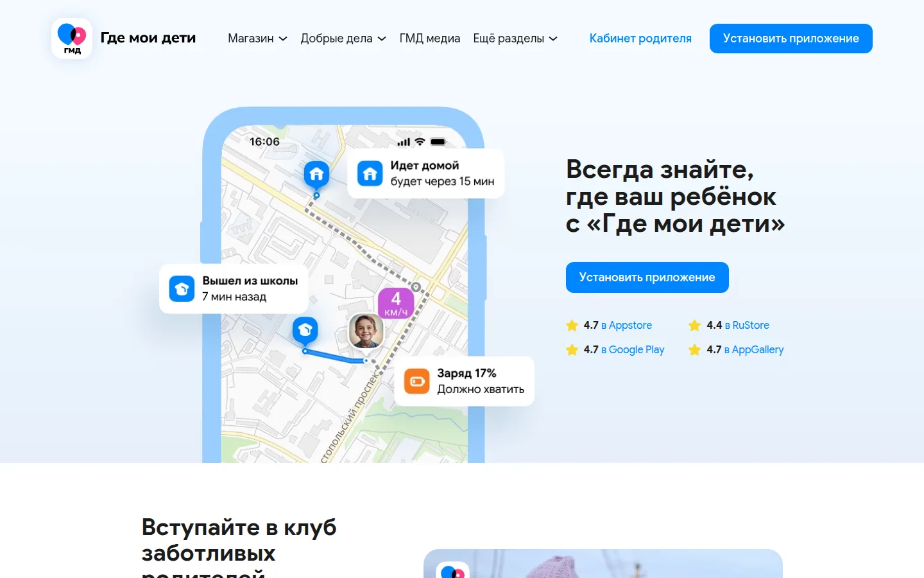Click the star icon beside Google Play rating

[572, 350]
